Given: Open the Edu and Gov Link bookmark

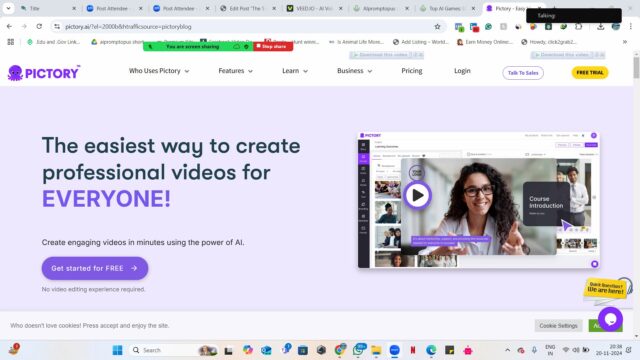Looking at the screenshot, I should (53, 42).
